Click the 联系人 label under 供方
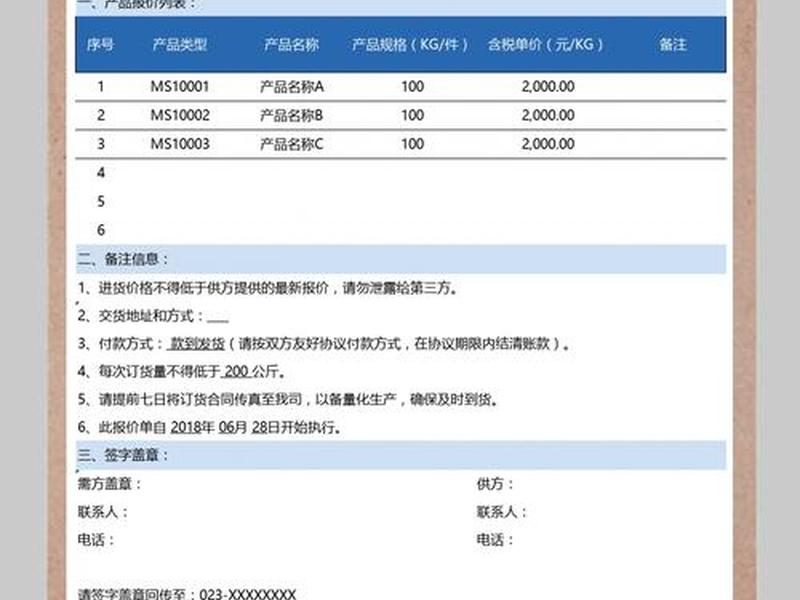This screenshot has height=600, width=800. pyautogui.click(x=502, y=512)
